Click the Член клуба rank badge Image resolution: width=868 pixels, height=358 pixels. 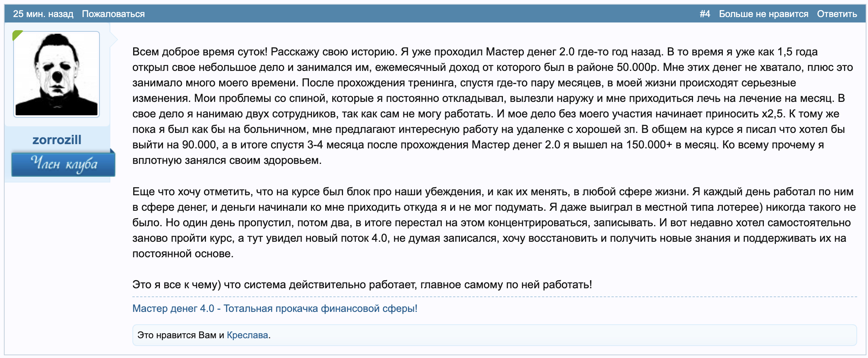pyautogui.click(x=63, y=164)
